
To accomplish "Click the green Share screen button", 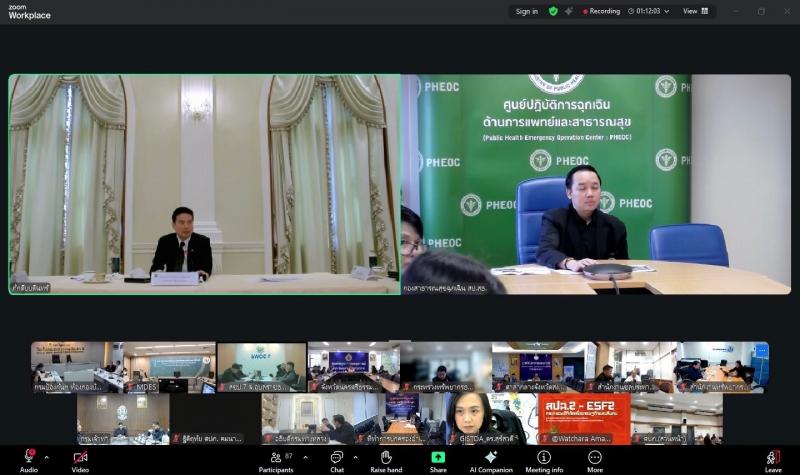I will pyautogui.click(x=438, y=457).
